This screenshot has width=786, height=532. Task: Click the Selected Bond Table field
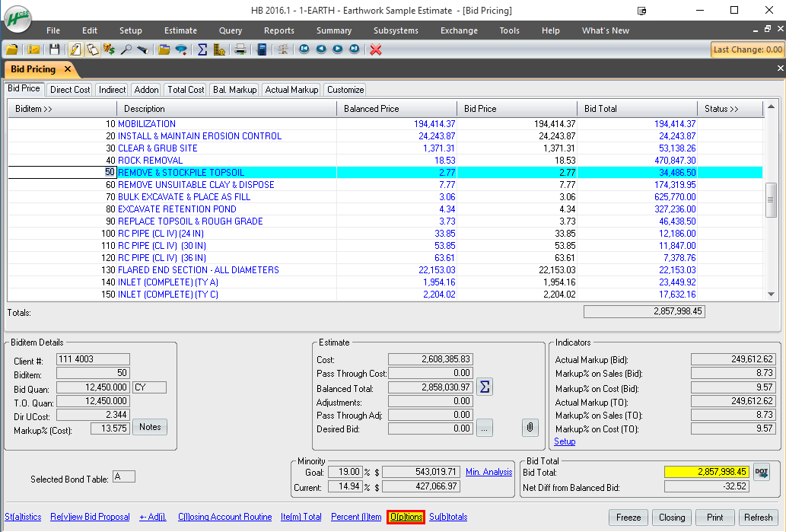pos(124,477)
